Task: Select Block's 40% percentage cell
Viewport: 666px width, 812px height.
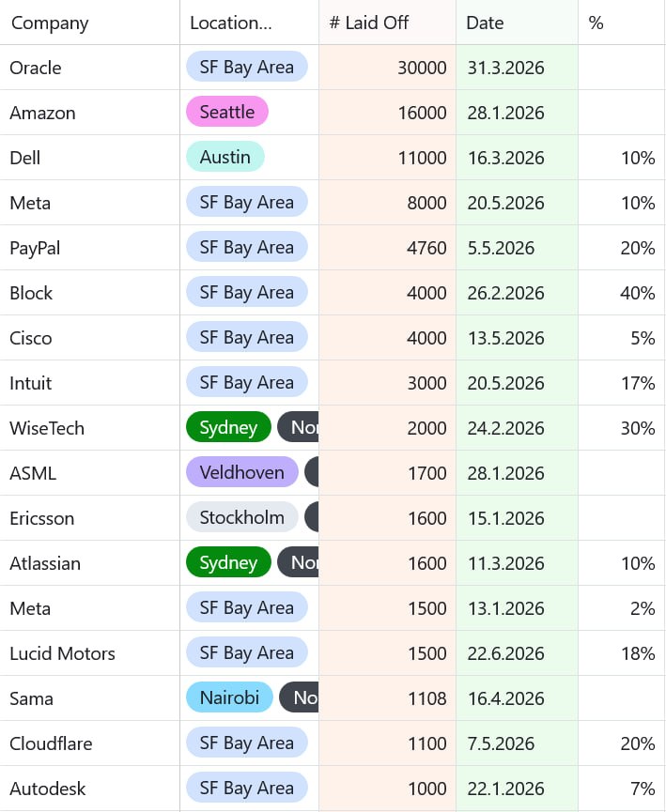Action: (622, 293)
